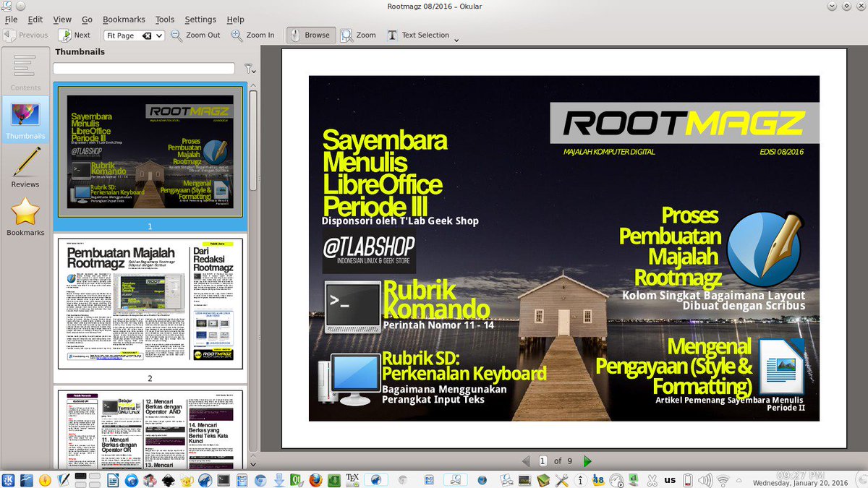
Task: Click the Zoom Out magnifier icon
Action: (176, 35)
